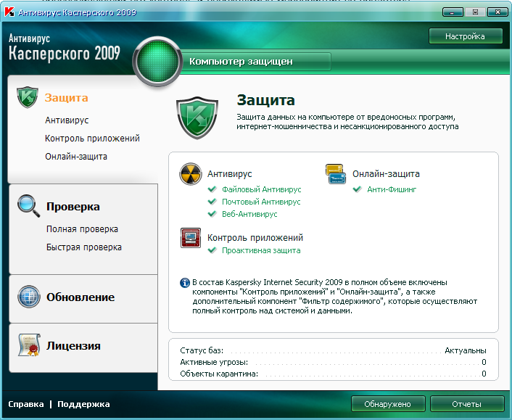Select the Лицензия section in sidebar
The image size is (512, 420).
pyautogui.click(x=73, y=345)
